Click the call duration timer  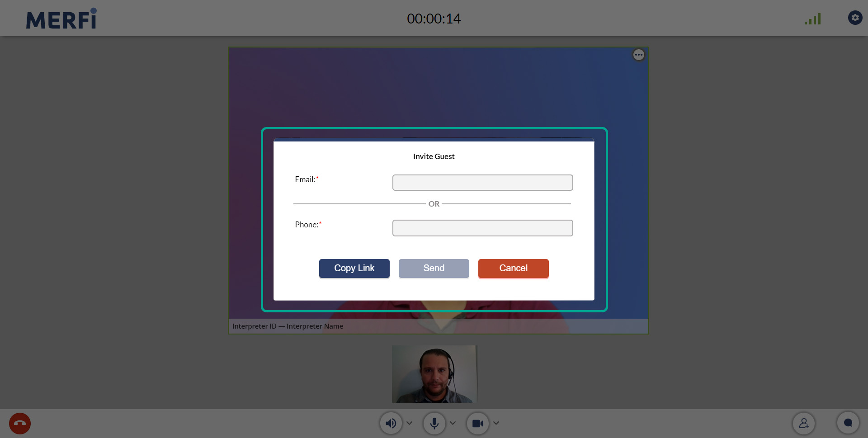pos(434,19)
